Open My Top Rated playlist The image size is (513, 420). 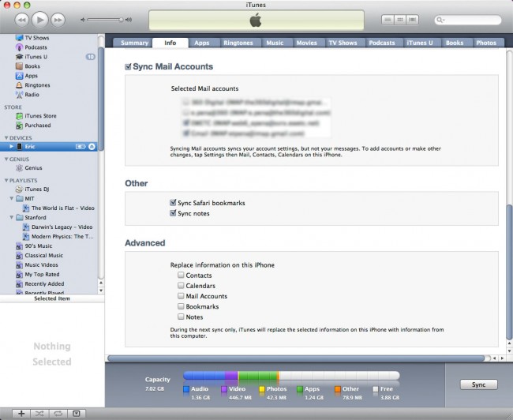(x=42, y=274)
